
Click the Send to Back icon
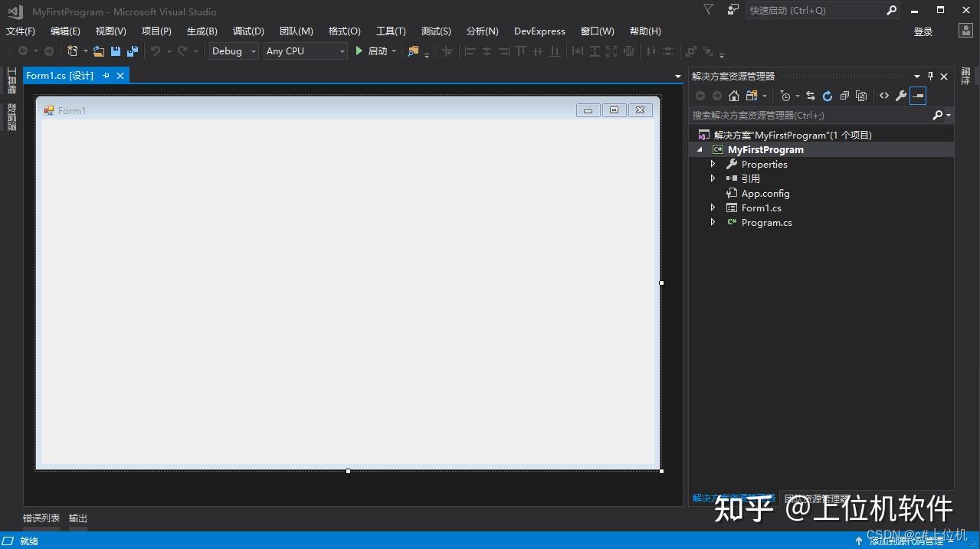click(x=708, y=51)
